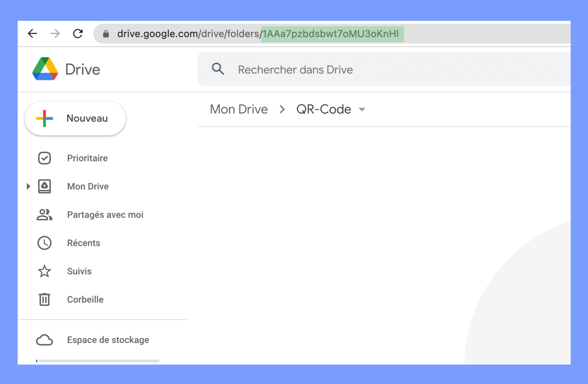588x384 pixels.
Task: Click the Espace de stockage cloud icon
Action: (44, 340)
